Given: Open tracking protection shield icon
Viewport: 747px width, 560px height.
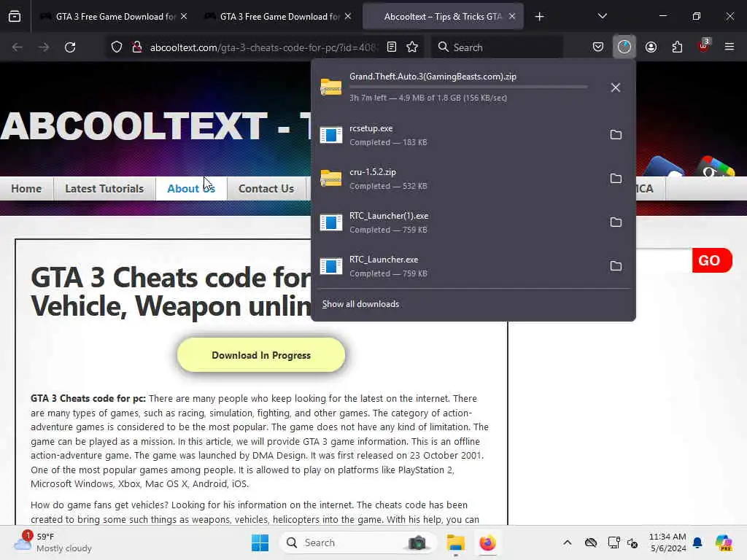Looking at the screenshot, I should click(117, 47).
